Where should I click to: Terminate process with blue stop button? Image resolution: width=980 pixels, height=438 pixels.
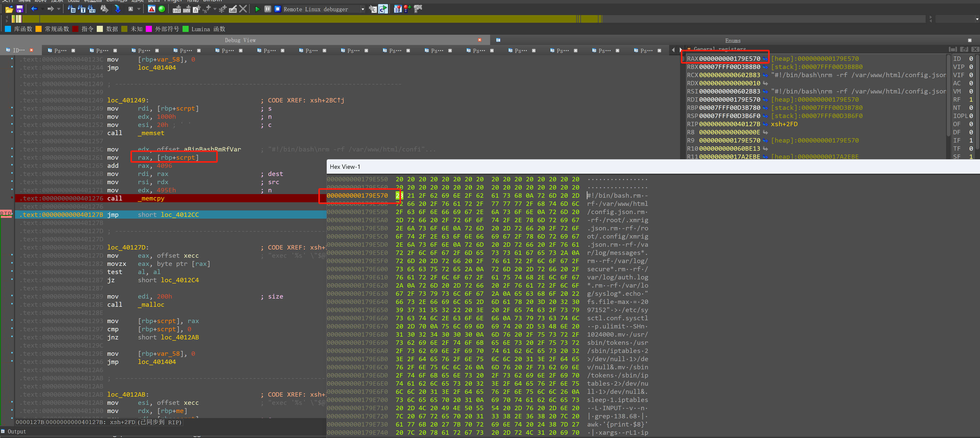tap(278, 9)
